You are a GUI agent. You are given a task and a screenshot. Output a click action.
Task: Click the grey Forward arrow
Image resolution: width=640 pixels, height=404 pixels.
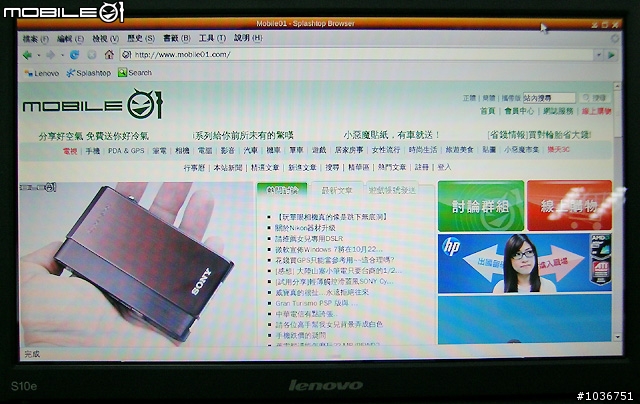click(x=51, y=55)
